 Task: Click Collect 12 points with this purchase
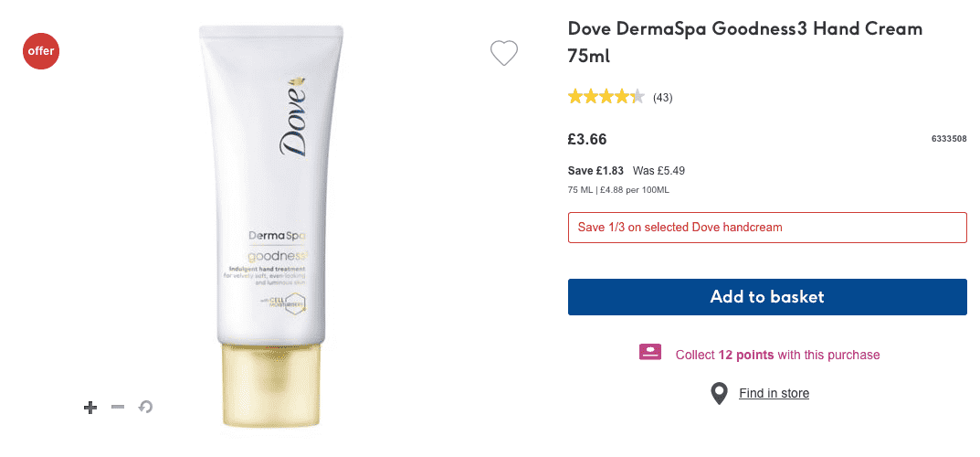777,356
